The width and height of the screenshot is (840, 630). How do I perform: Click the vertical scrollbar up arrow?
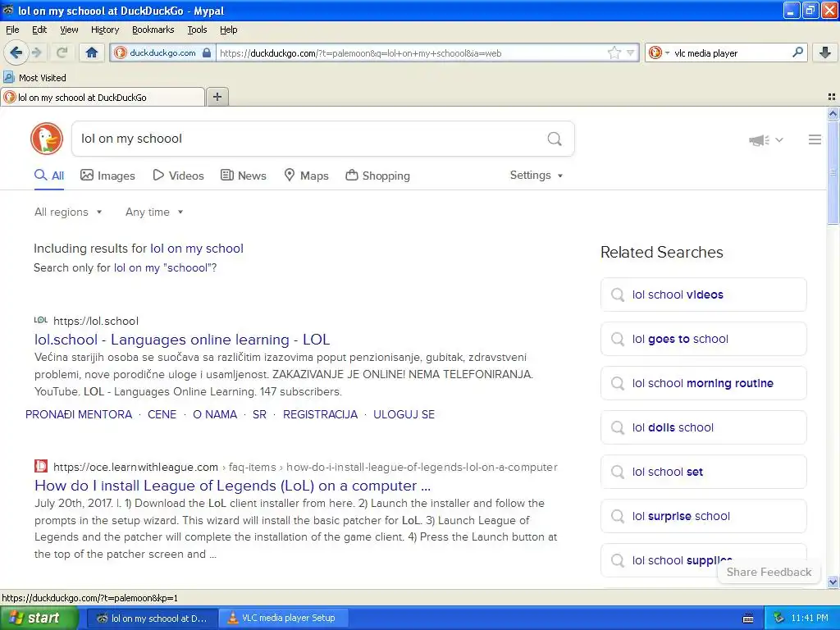[x=833, y=113]
